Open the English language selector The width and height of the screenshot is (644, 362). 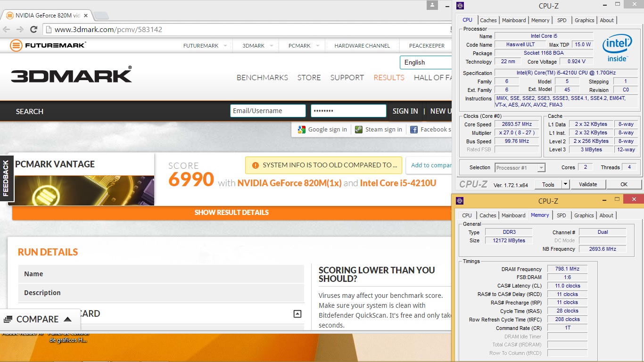(x=426, y=62)
